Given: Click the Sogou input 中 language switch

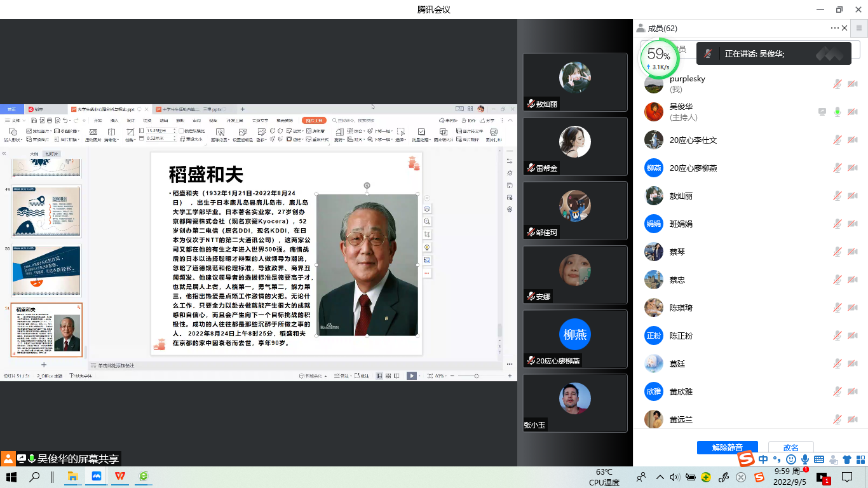Looking at the screenshot, I should [x=763, y=459].
